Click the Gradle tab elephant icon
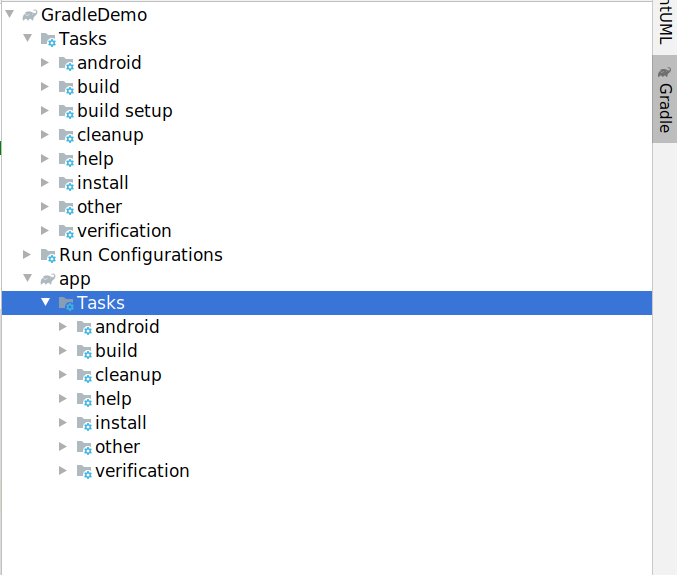 (665, 73)
